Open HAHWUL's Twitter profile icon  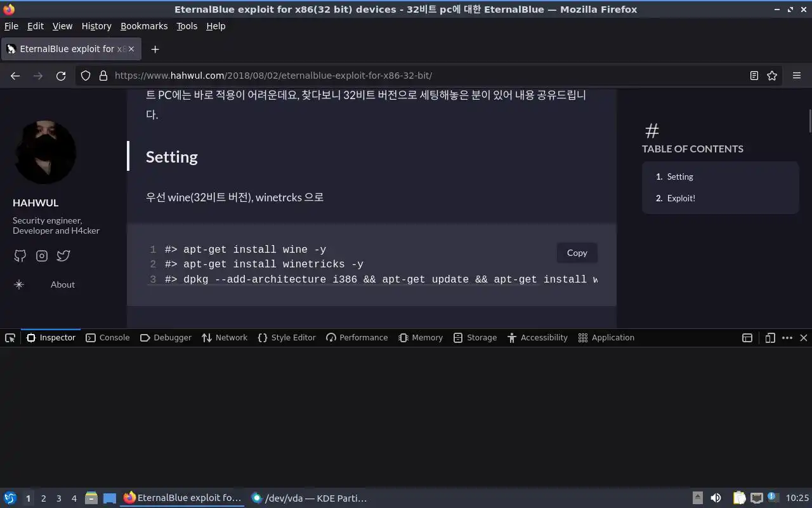[63, 256]
